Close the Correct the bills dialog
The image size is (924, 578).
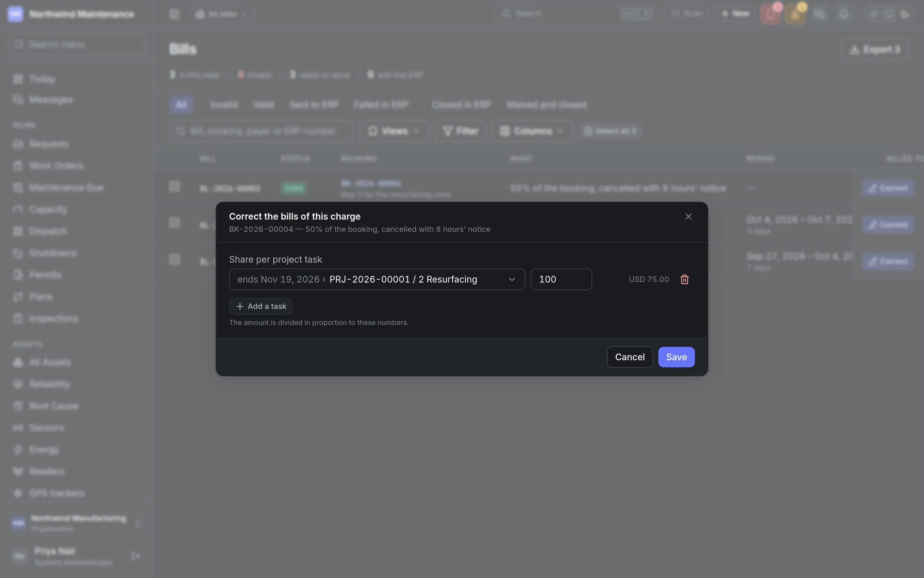[688, 217]
